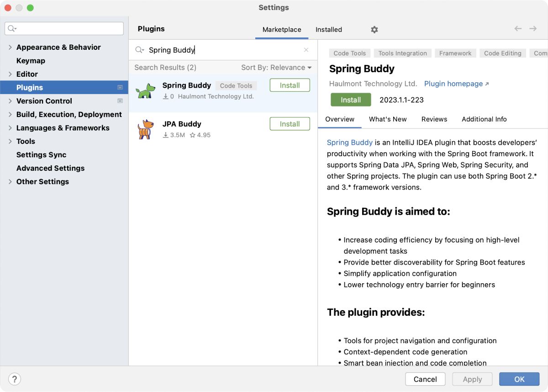This screenshot has height=392, width=548.
Task: Clear the search with the X icon
Action: click(x=306, y=50)
